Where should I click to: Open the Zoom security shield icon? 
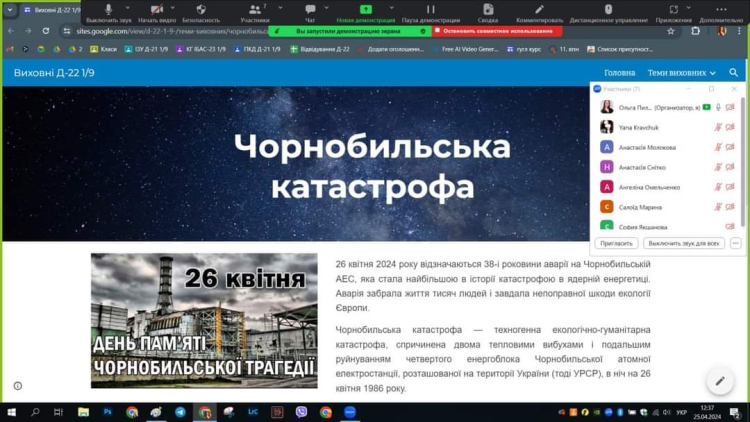[201, 9]
